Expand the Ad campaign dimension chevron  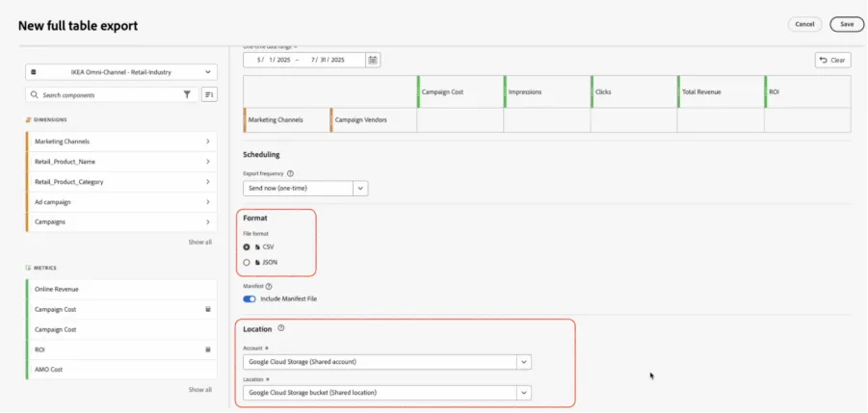[208, 202]
